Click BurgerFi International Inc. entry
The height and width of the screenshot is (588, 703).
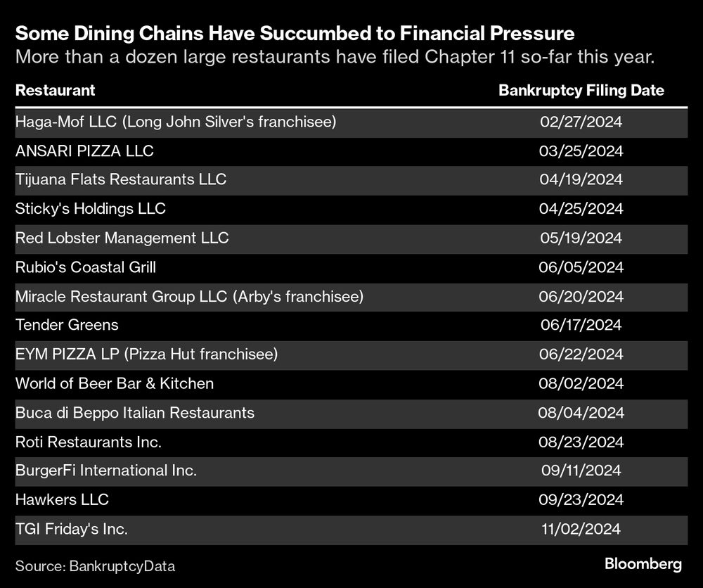click(105, 471)
